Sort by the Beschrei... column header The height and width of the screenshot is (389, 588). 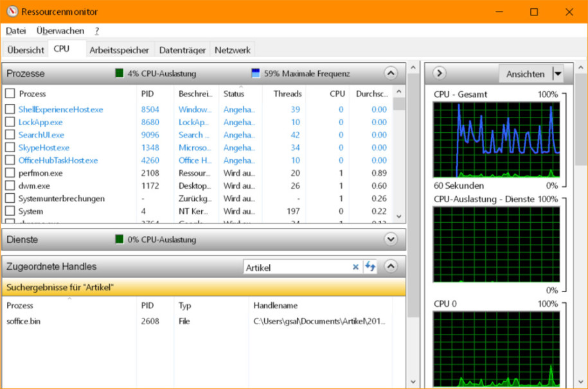click(195, 94)
